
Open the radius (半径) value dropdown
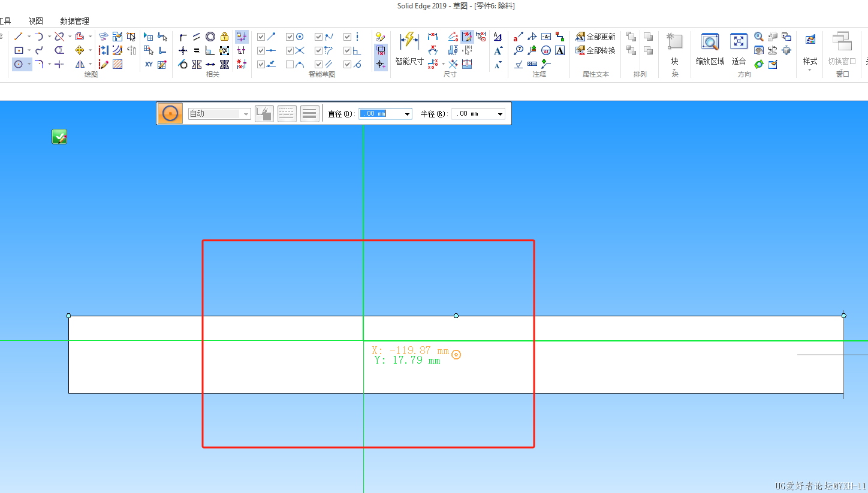[x=501, y=114]
